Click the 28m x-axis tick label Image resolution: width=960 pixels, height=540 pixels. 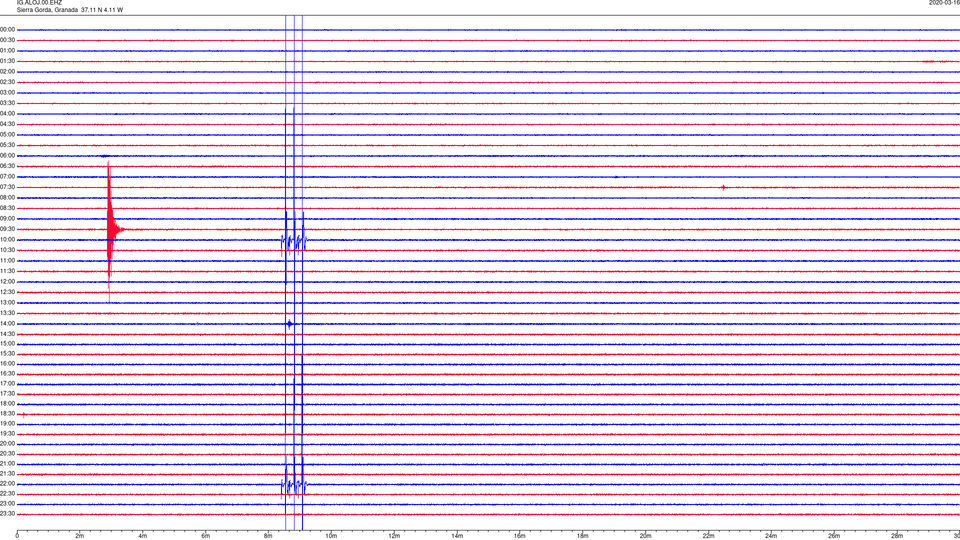tap(897, 536)
